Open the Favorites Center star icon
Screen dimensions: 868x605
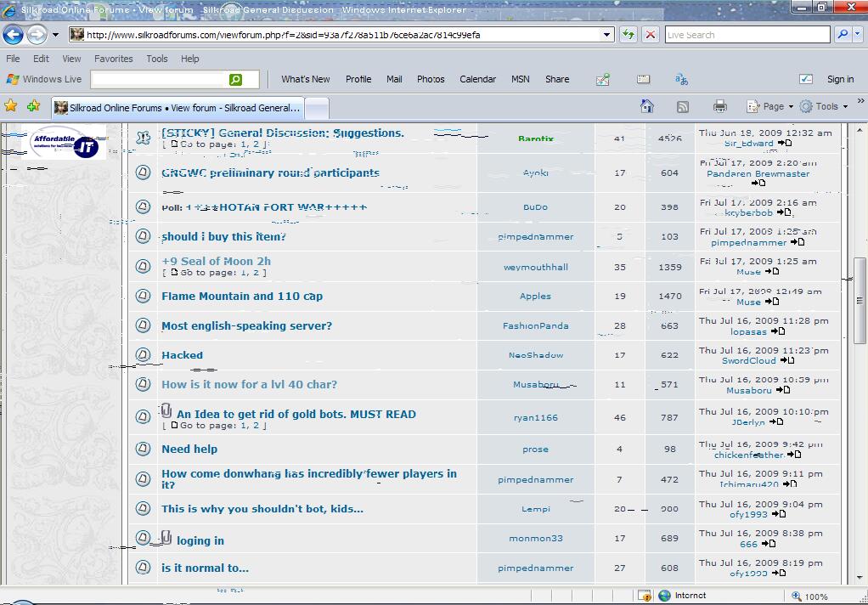(x=11, y=106)
